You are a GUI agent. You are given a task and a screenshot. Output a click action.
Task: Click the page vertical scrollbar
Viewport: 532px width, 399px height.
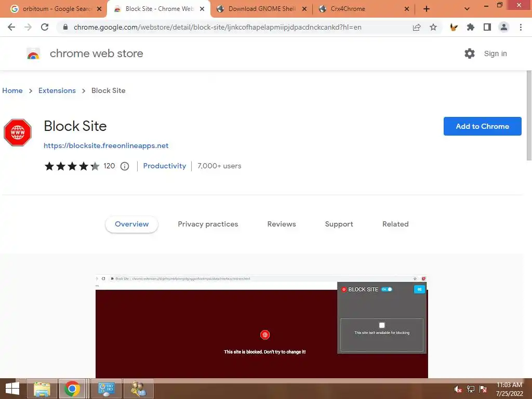point(529,115)
